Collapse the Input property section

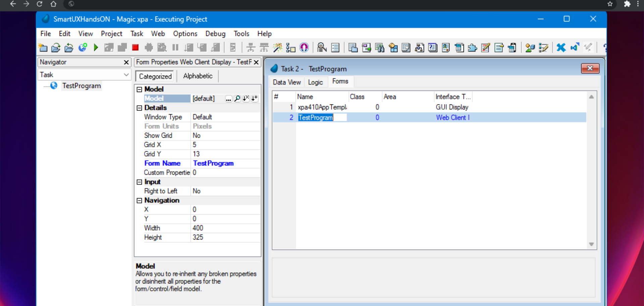(x=140, y=182)
